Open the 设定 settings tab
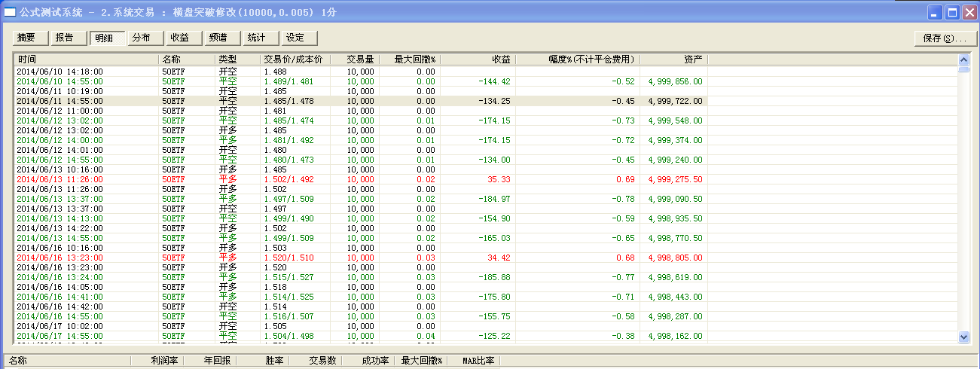Screen dimensions: 980x369 coord(298,38)
